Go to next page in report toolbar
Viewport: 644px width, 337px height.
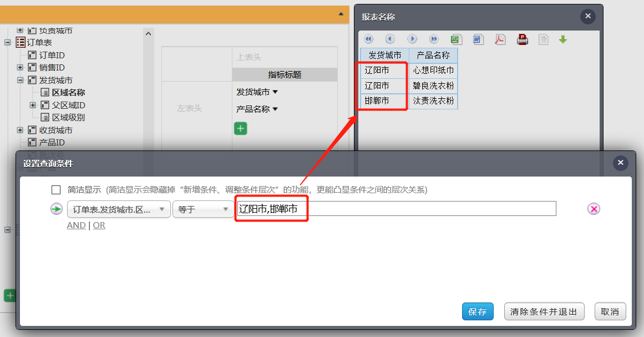pos(412,39)
